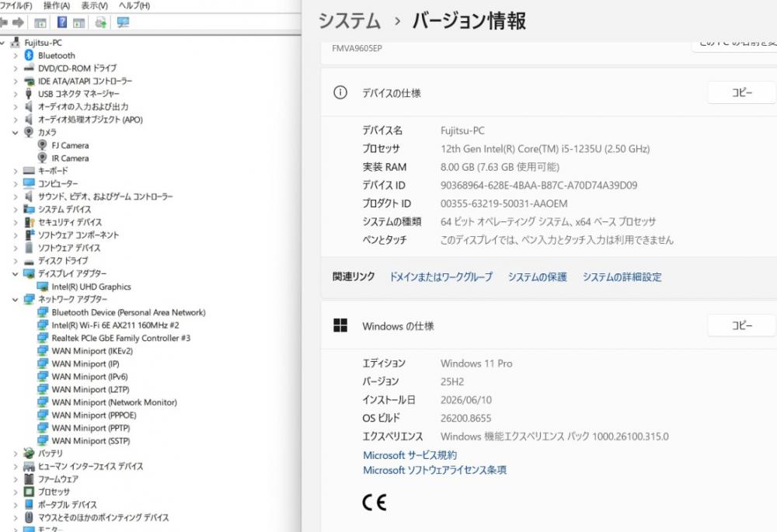The width and height of the screenshot is (777, 532).
Task: Open the ヘルプ(H) menu
Action: tap(134, 5)
